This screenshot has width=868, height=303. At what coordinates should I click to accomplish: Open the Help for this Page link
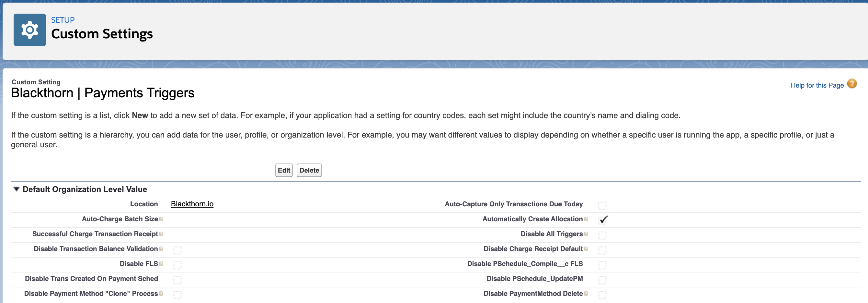[817, 85]
